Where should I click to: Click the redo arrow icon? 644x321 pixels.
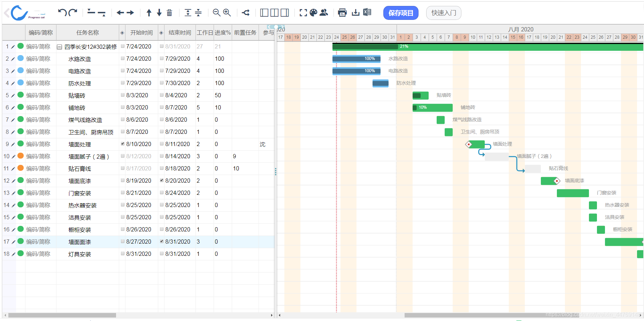(x=73, y=13)
